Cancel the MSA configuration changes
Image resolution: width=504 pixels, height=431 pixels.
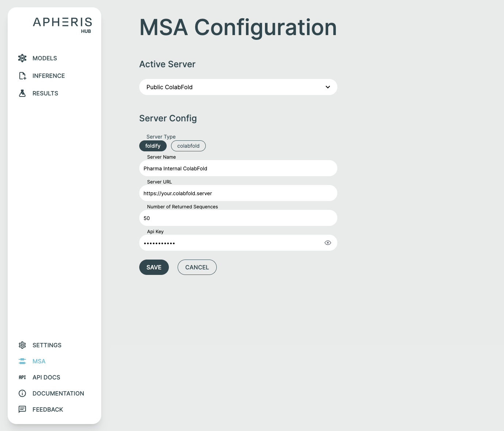point(197,267)
